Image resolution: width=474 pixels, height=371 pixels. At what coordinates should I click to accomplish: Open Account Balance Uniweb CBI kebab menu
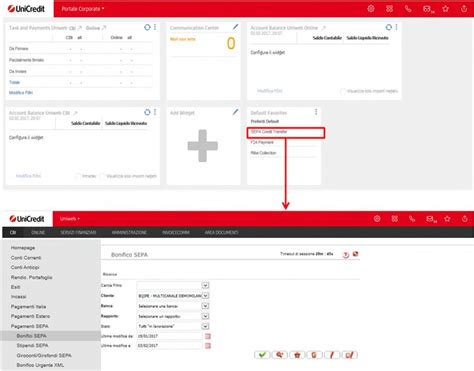(155, 112)
